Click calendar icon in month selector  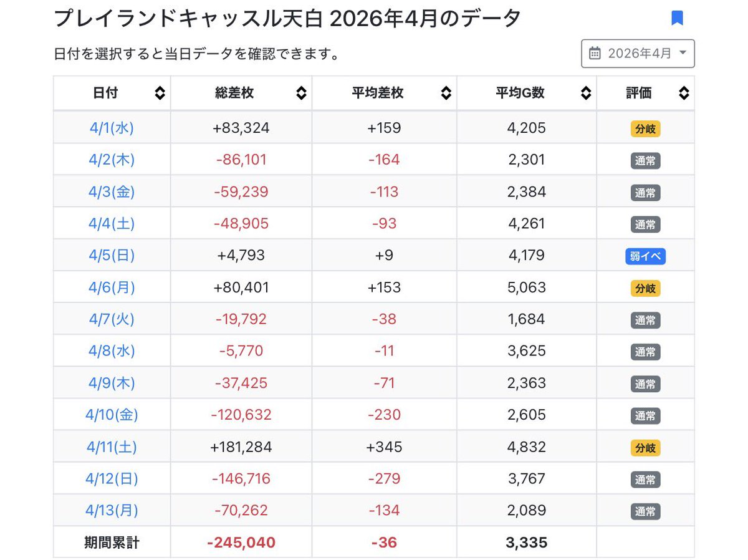pos(595,53)
